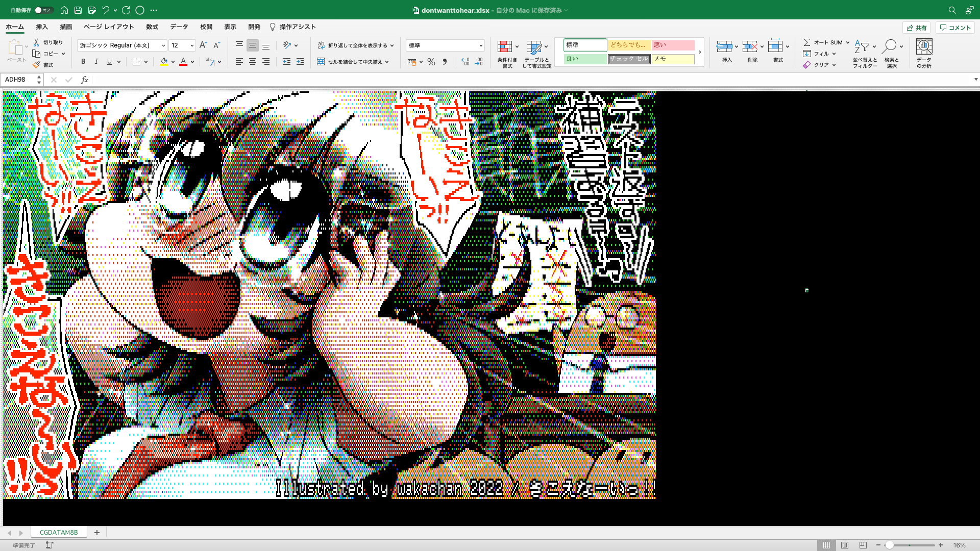Click the Undo arrow icon
980x551 pixels.
tap(106, 10)
